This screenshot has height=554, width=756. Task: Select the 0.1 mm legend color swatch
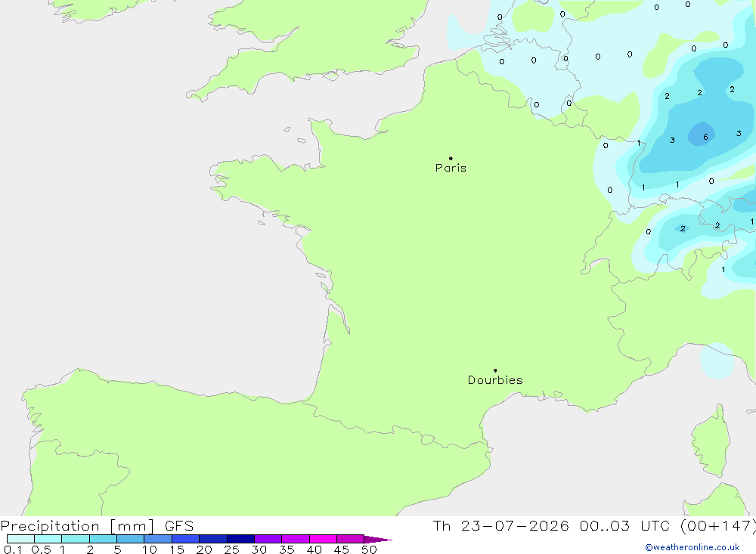(x=20, y=539)
